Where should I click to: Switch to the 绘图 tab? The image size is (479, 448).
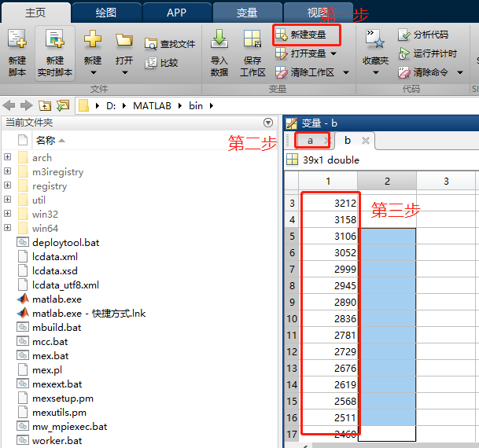tap(106, 13)
